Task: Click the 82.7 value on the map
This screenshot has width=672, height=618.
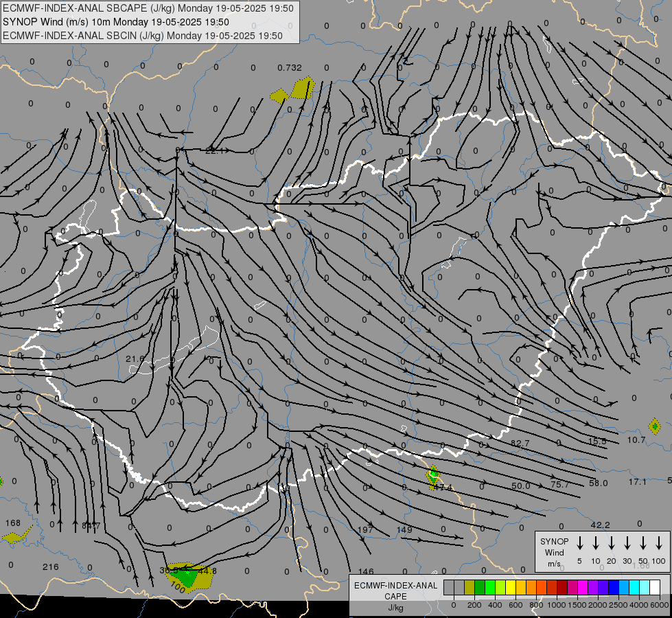Action: 520,443
